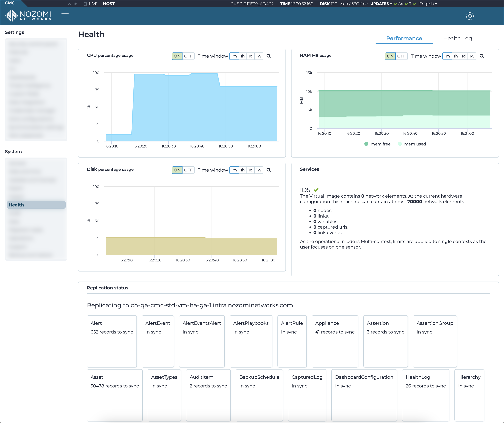
Task: Click the Hierarchy replication card
Action: point(470,395)
